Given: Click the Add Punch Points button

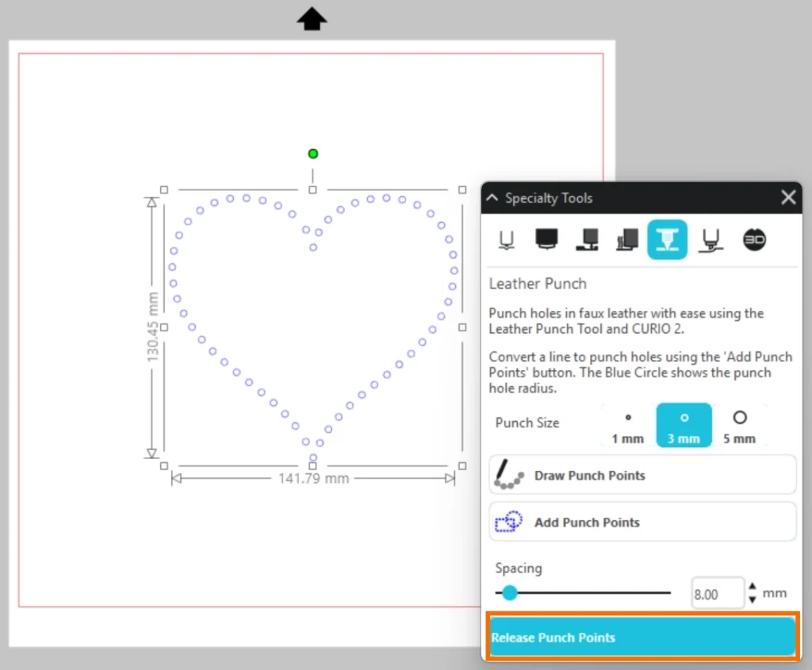Looking at the screenshot, I should pos(642,523).
